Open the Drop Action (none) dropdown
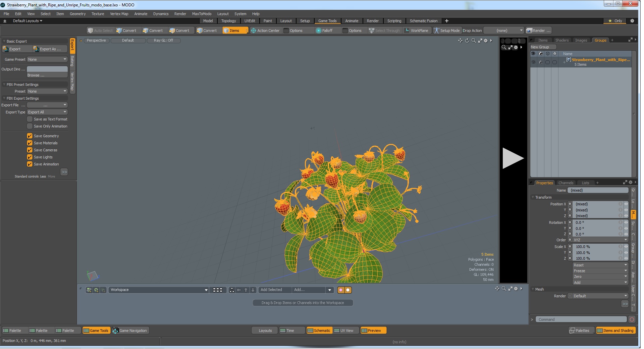644x349 pixels. [503, 31]
